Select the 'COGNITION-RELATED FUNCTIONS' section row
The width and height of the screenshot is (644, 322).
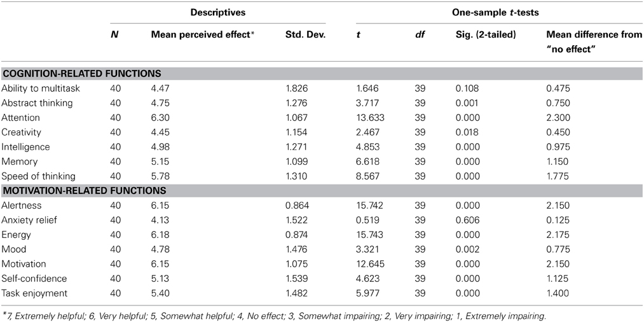(x=322, y=74)
